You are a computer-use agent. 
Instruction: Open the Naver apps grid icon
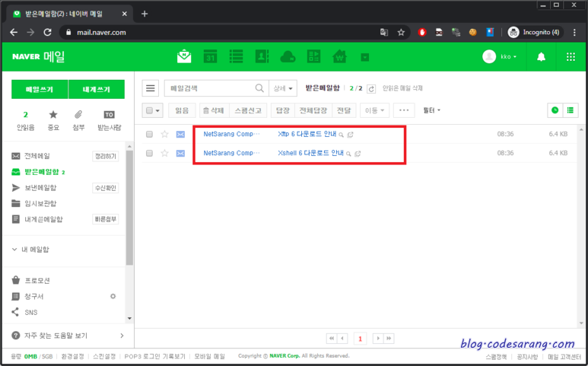click(571, 57)
